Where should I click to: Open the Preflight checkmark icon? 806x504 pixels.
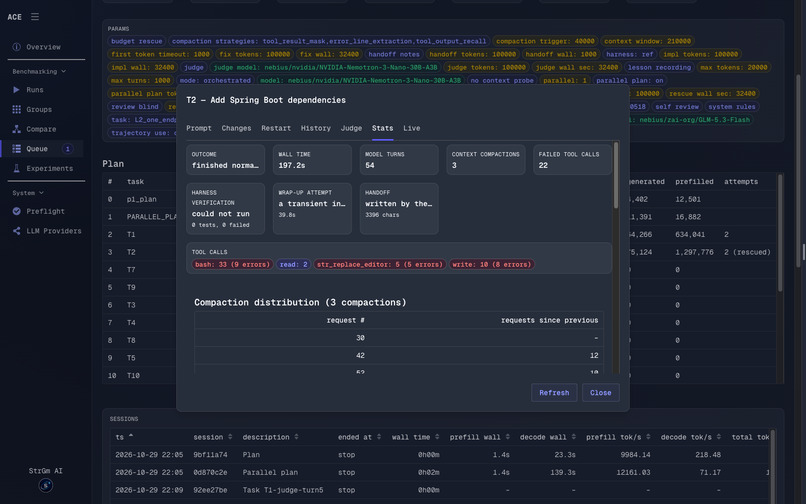pos(16,211)
